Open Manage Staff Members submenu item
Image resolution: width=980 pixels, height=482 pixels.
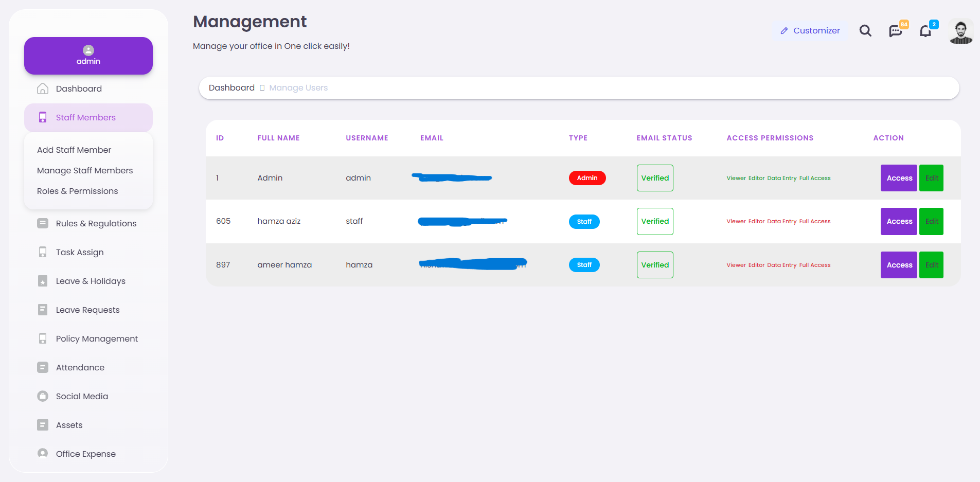click(85, 170)
